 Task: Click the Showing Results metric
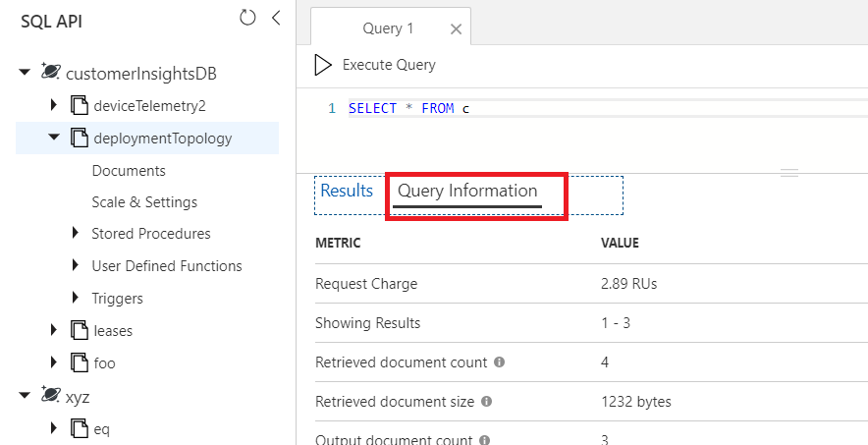[367, 322]
